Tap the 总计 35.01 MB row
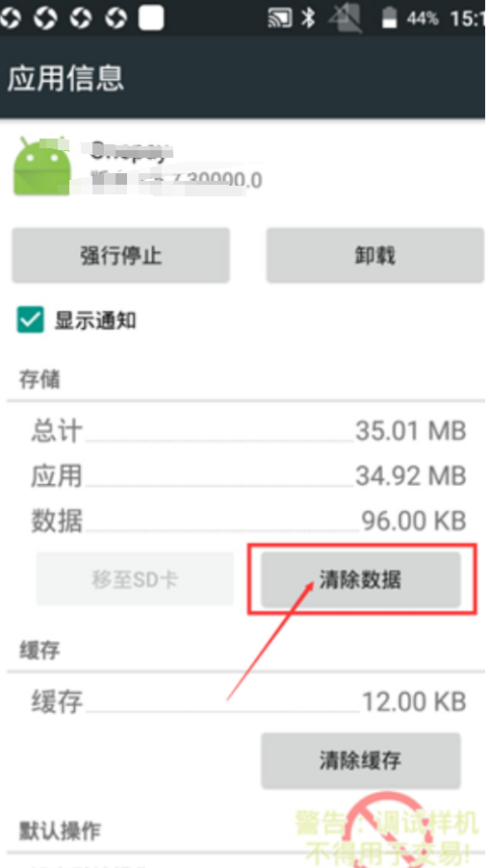 247,431
